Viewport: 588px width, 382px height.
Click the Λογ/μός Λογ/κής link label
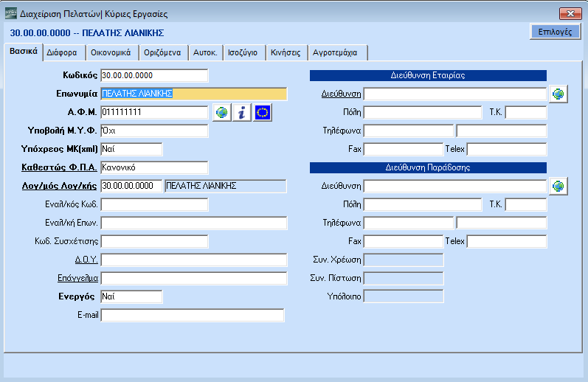pyautogui.click(x=59, y=186)
